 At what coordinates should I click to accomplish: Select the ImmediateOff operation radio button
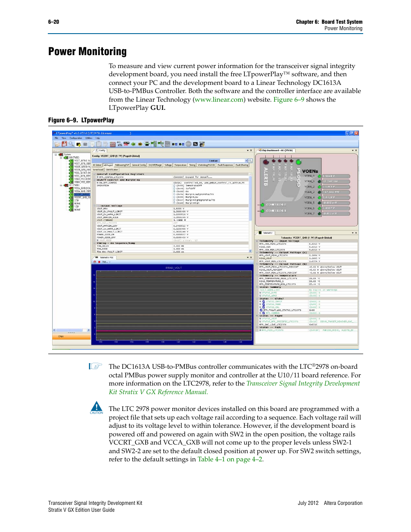pyautogui.click(x=174, y=186)
